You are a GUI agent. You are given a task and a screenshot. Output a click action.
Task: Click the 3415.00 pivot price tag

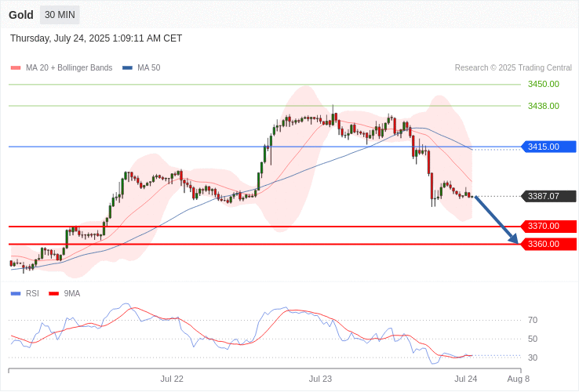pyautogui.click(x=548, y=147)
